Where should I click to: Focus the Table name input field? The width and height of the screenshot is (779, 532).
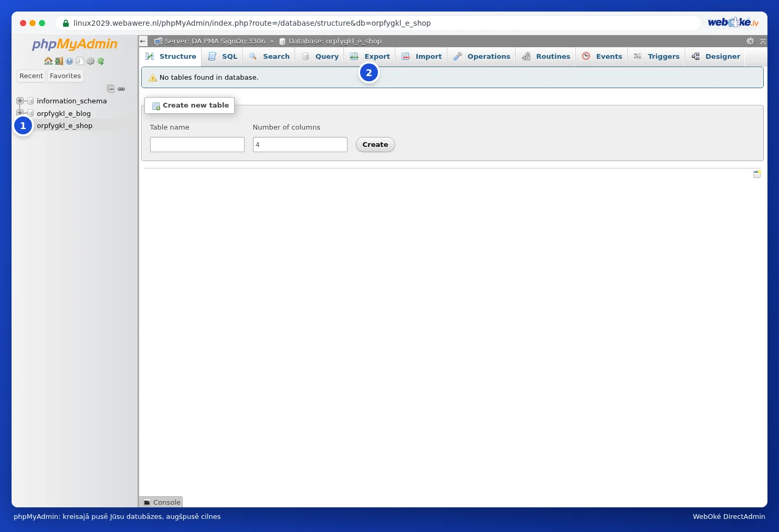(x=197, y=145)
